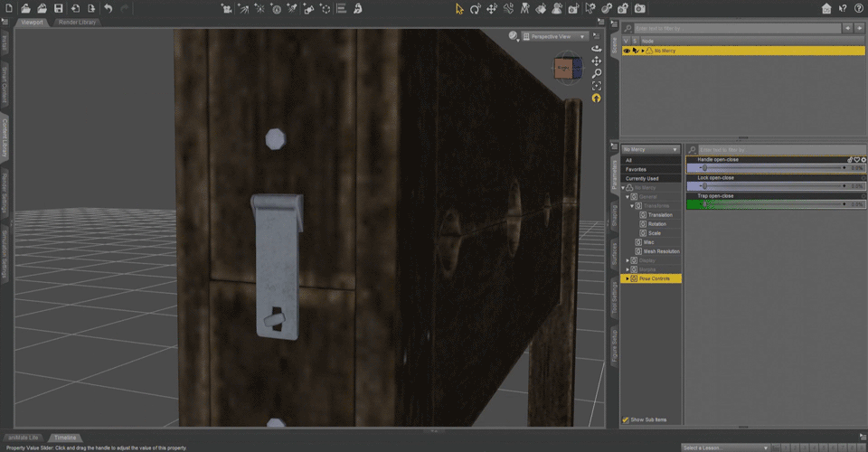Click the Scene filter text field
The width and height of the screenshot is (868, 452).
coord(738,28)
